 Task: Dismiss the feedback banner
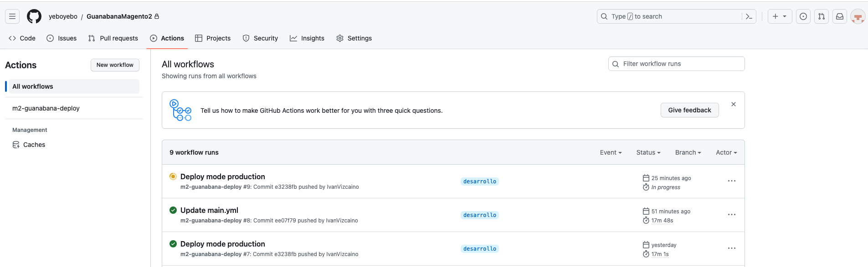734,104
